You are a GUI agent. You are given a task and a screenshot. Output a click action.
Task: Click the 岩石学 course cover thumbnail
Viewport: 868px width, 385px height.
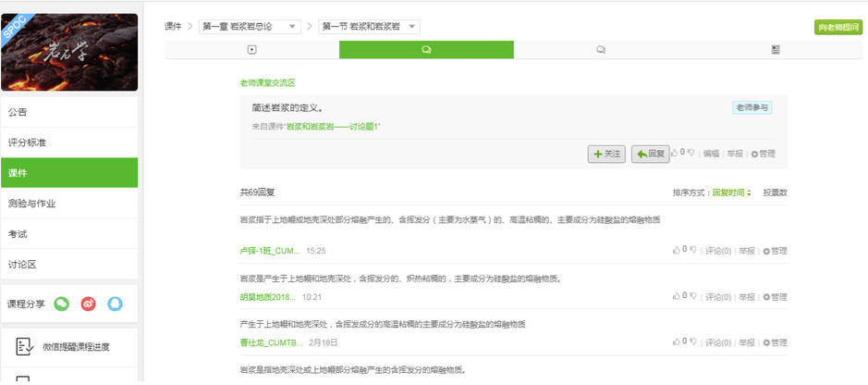(69, 52)
